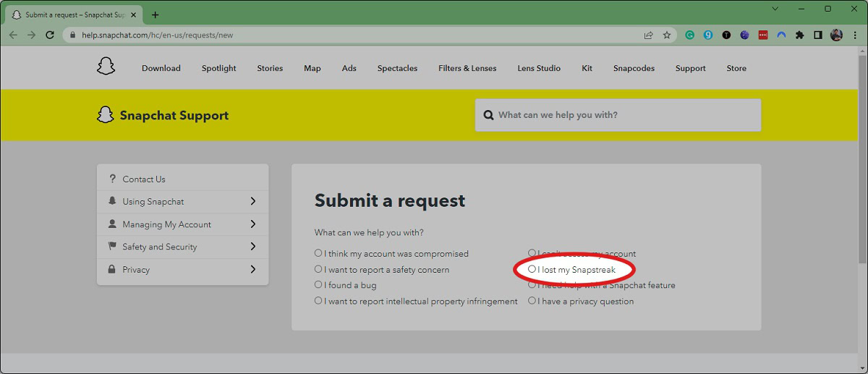Select 'I found a bug' option
Screen dimensions: 868x374
coord(318,285)
